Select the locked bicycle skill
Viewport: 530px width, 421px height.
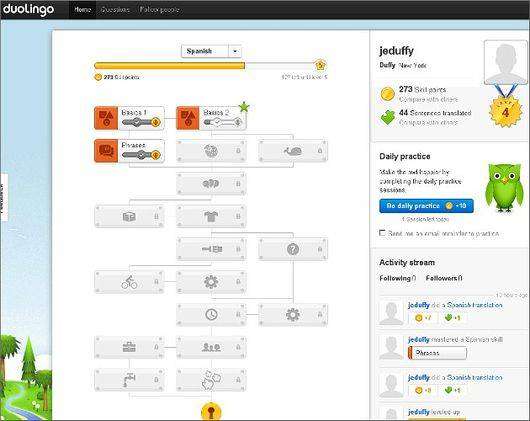click(x=129, y=282)
